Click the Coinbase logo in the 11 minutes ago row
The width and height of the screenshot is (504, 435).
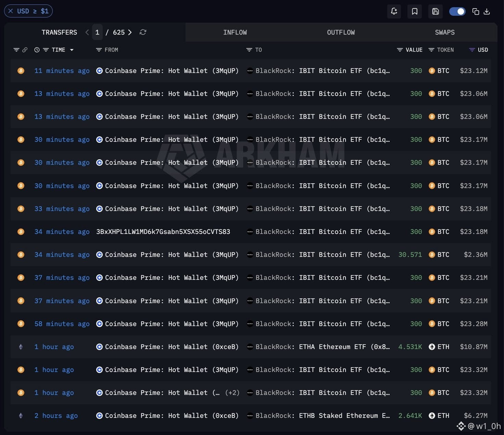(99, 71)
